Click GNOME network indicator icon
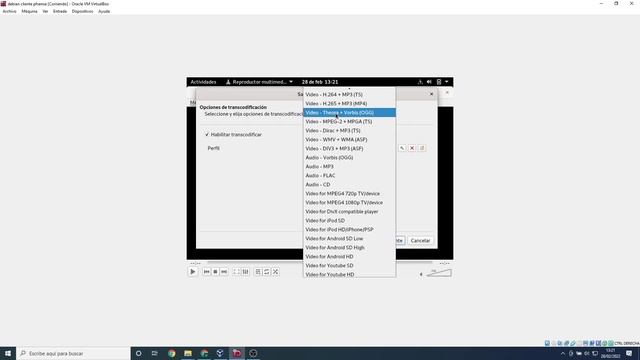640x360 pixels. (420, 82)
